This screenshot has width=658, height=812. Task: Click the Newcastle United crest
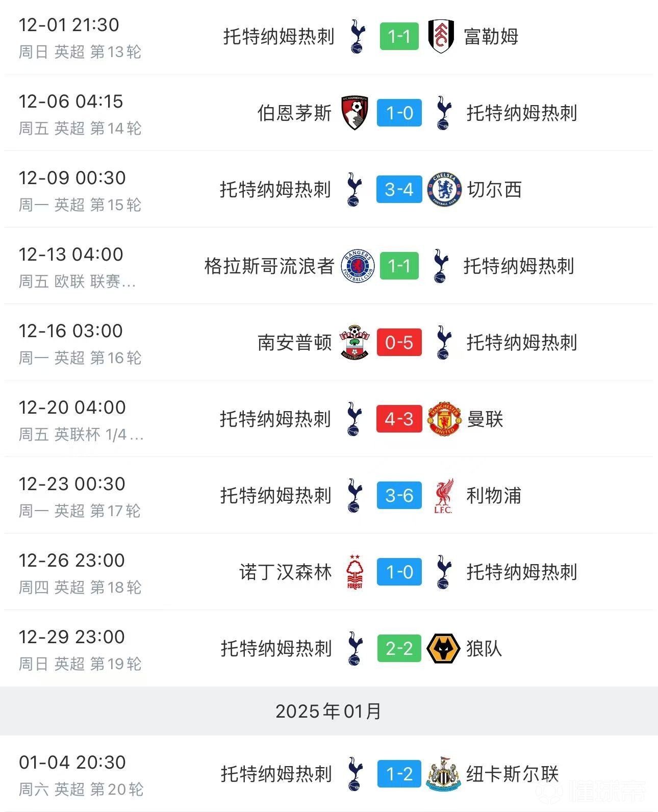coord(444,774)
